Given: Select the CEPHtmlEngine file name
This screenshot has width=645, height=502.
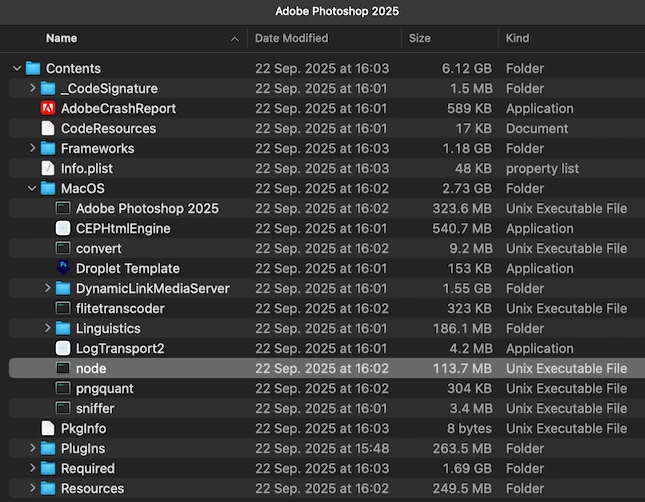Looking at the screenshot, I should click(x=123, y=228).
